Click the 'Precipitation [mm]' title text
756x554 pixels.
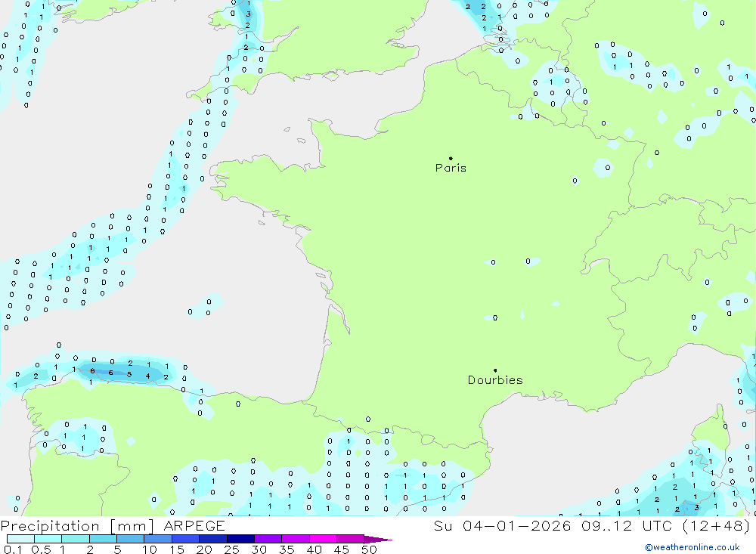[77, 526]
